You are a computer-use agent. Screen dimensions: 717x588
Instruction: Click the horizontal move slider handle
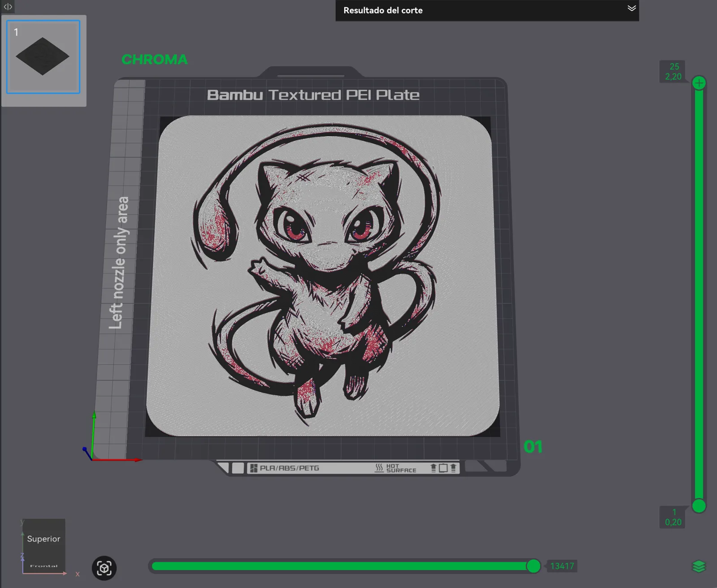point(533,566)
